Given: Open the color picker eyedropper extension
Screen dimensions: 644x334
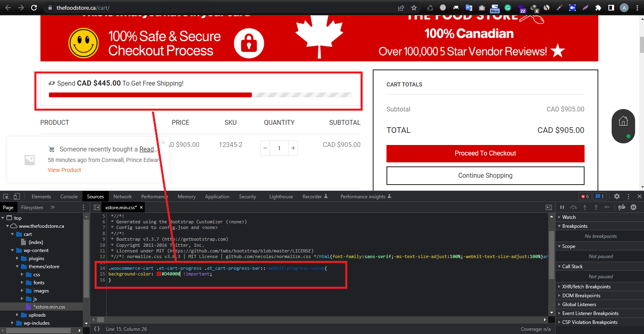Looking at the screenshot, I should (560, 8).
